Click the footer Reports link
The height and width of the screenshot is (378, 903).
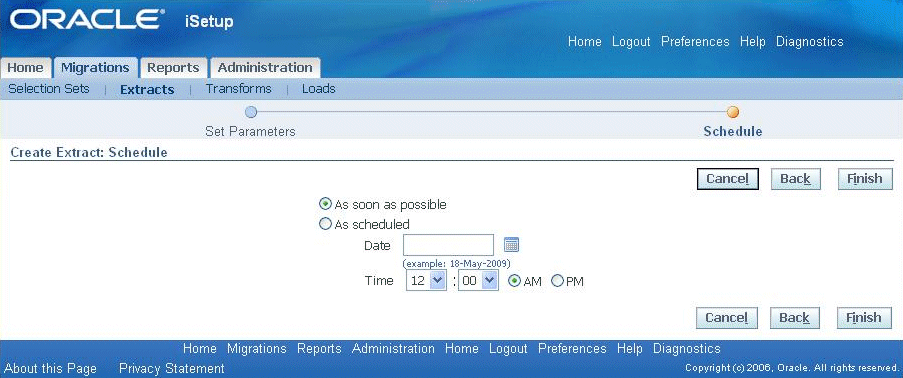(x=319, y=349)
